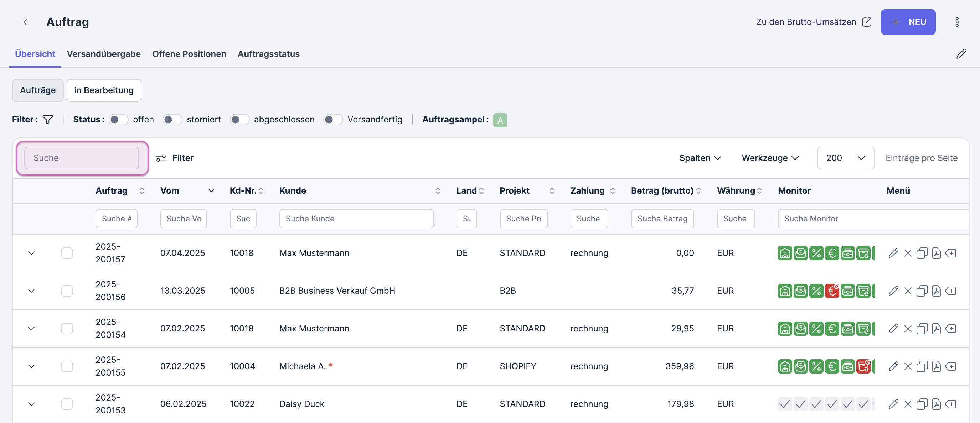Tick checkbox for order 2025-200156
The image size is (980, 423).
(x=67, y=291)
